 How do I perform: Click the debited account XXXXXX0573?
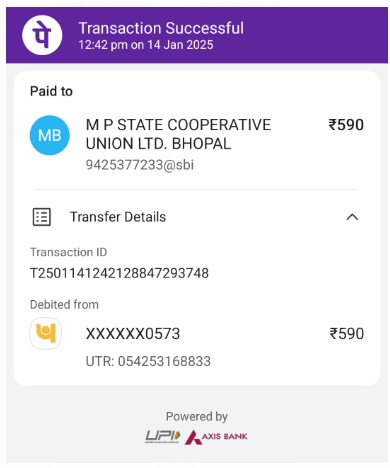click(133, 334)
